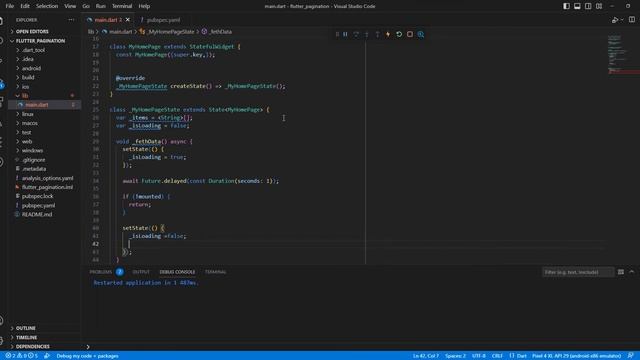Open the .gitignore file
640x360 pixels.
coord(44,160)
